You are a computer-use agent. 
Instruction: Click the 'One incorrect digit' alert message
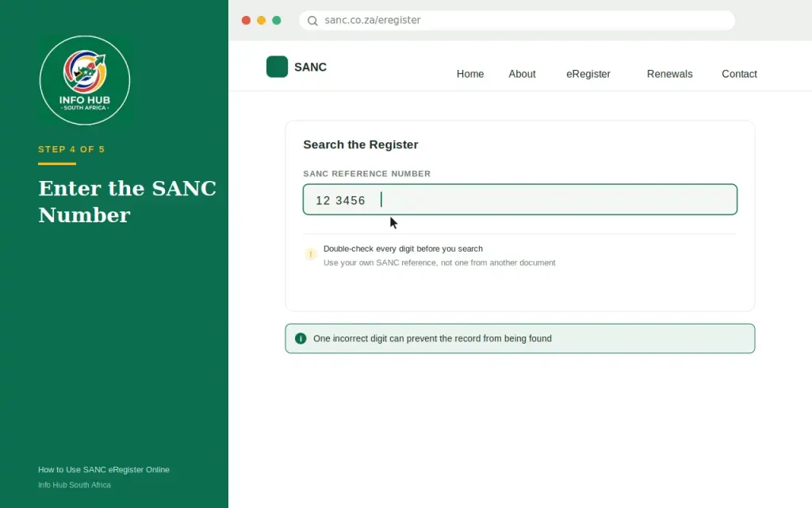coord(432,338)
